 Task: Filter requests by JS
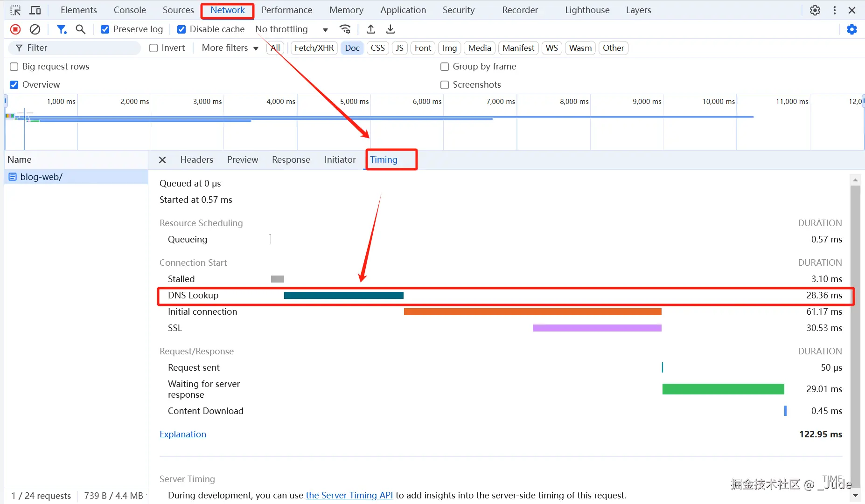pos(400,48)
